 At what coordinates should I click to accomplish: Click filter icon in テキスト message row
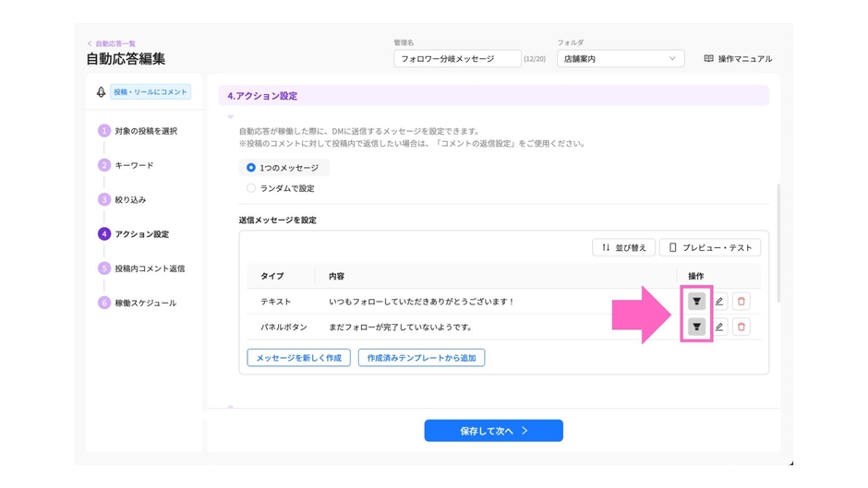tap(696, 302)
